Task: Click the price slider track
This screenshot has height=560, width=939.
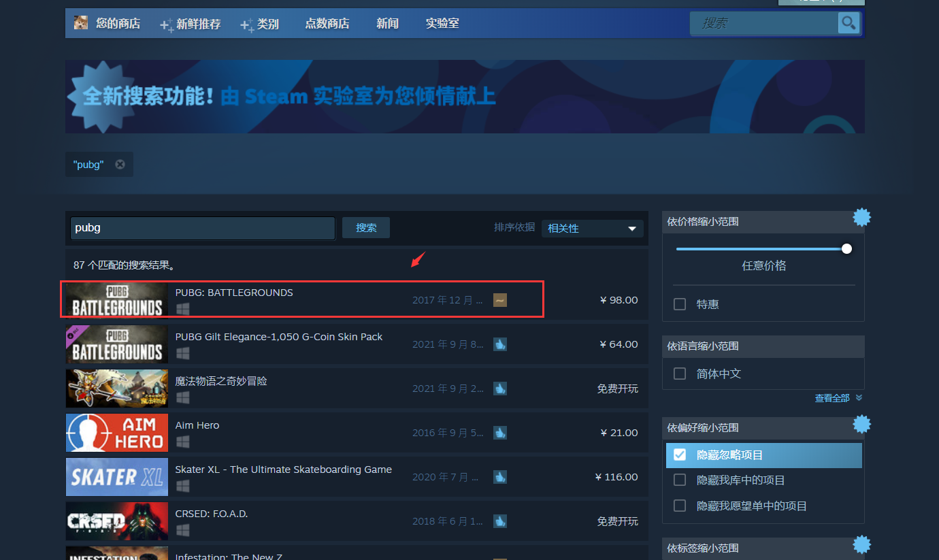Action: coord(761,249)
